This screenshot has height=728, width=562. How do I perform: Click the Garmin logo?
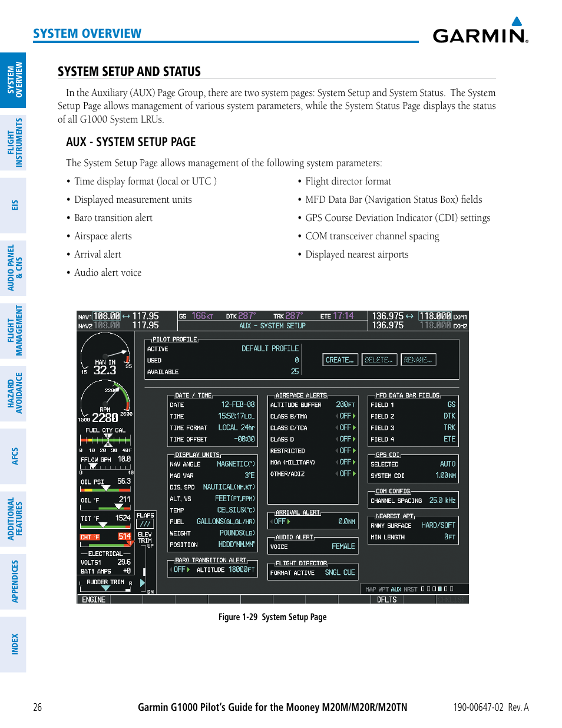[480, 30]
